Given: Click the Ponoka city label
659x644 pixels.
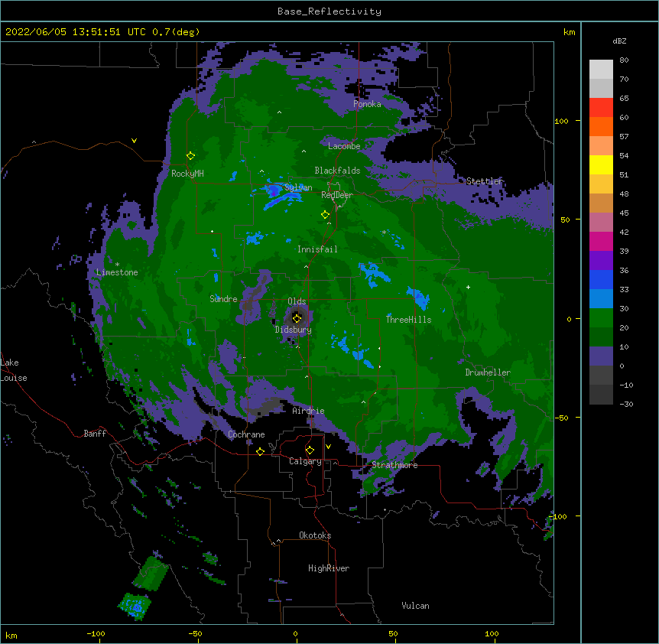Looking at the screenshot, I should coord(367,104).
